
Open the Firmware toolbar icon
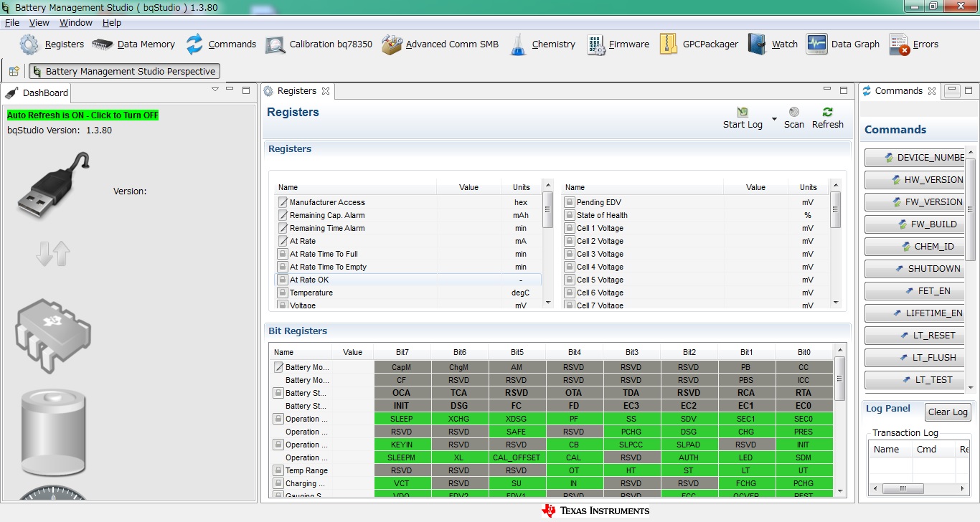coord(596,44)
